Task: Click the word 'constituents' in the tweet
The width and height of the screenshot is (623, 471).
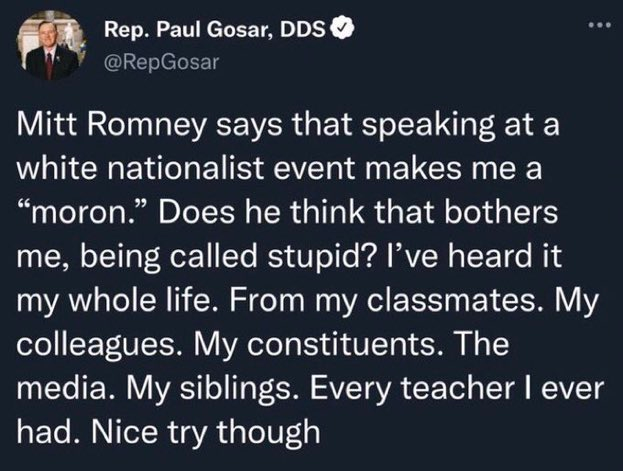Action: (341, 344)
